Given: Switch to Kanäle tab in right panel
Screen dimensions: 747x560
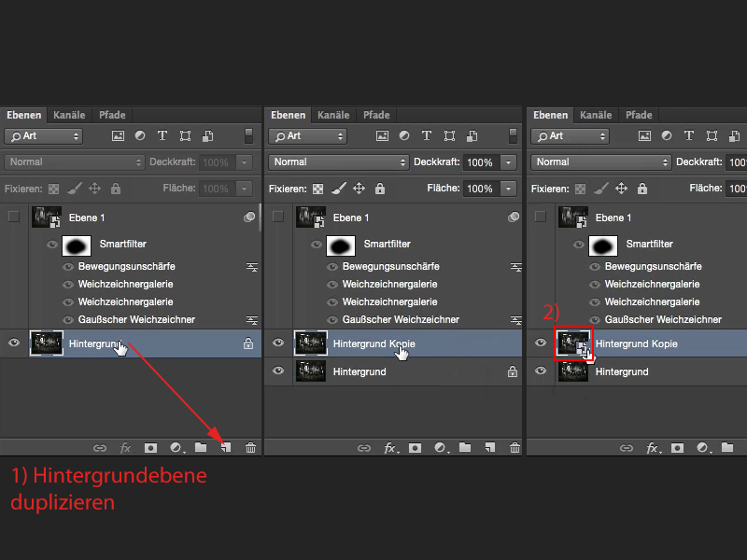Looking at the screenshot, I should [596, 115].
